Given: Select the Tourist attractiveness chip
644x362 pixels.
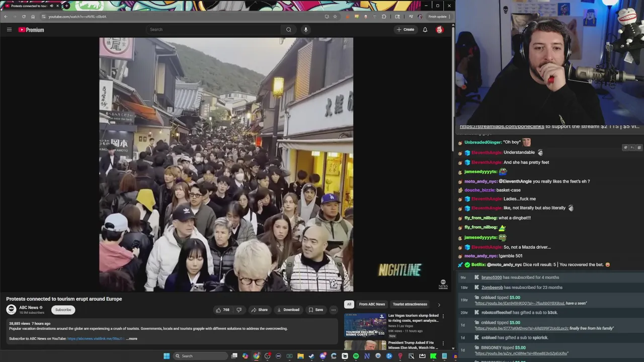Looking at the screenshot, I should coord(410,304).
